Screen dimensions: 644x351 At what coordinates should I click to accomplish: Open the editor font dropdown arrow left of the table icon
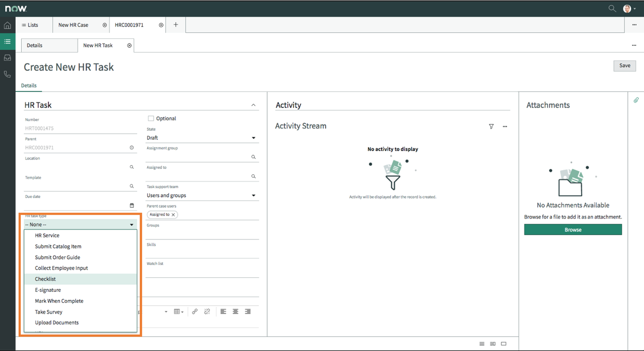(166, 312)
